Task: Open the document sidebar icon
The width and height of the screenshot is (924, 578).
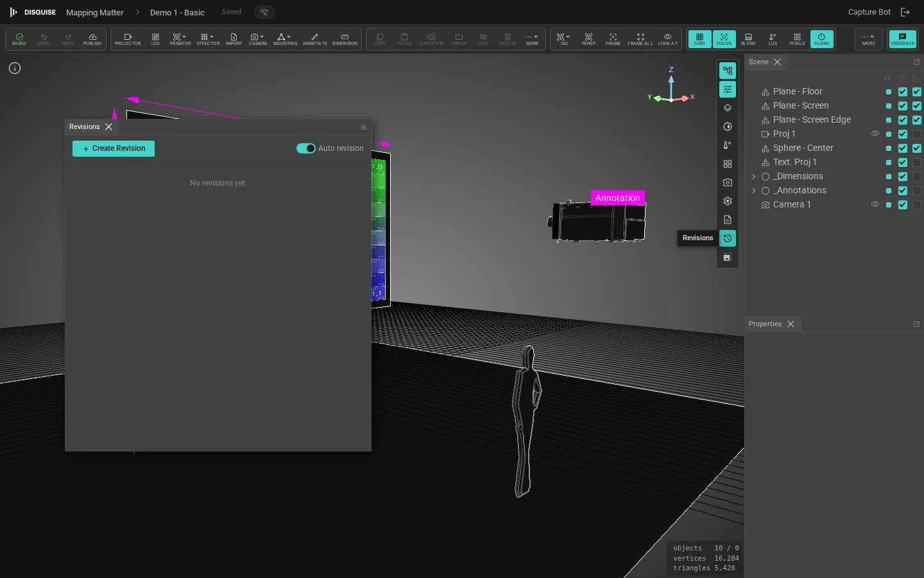Action: [728, 220]
